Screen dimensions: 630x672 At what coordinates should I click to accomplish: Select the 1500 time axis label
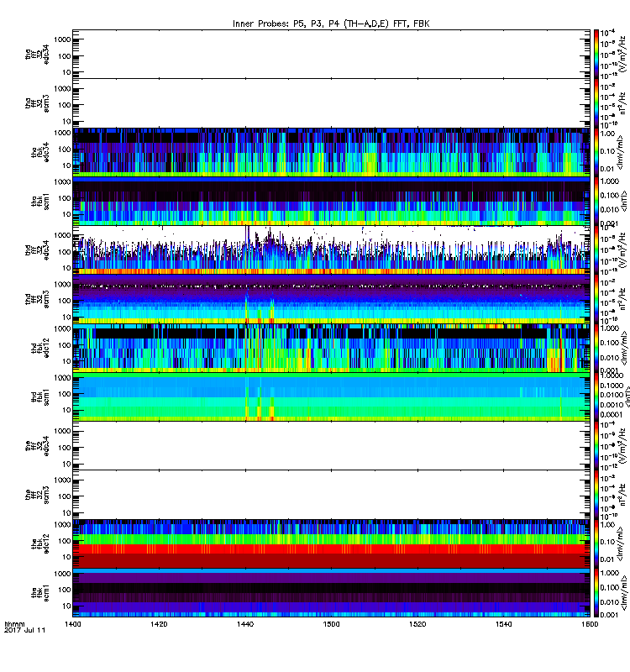331,624
